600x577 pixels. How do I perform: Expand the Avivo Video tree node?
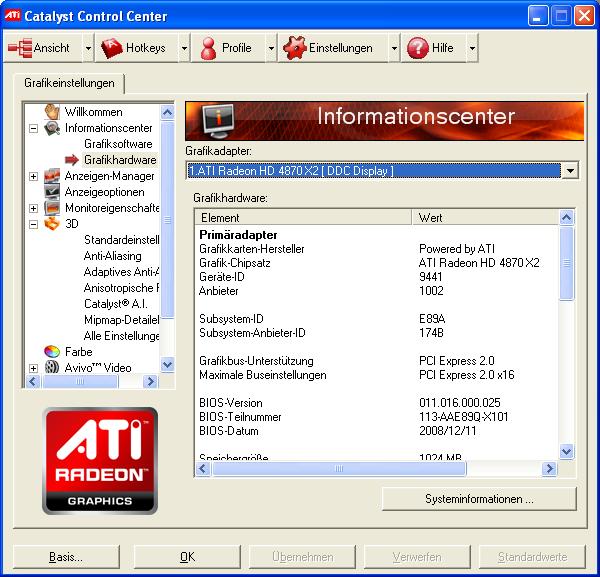click(33, 368)
